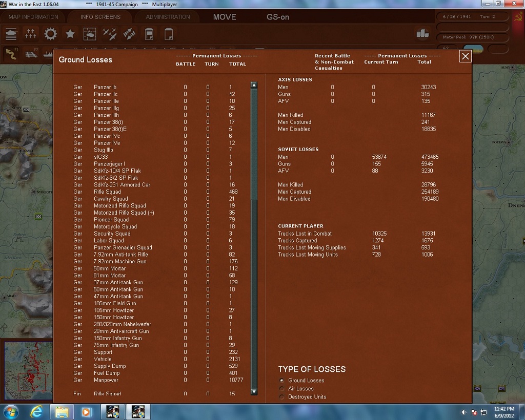Click the date and Turn 2 display
Screen dimensions: 525x420
click(473, 17)
